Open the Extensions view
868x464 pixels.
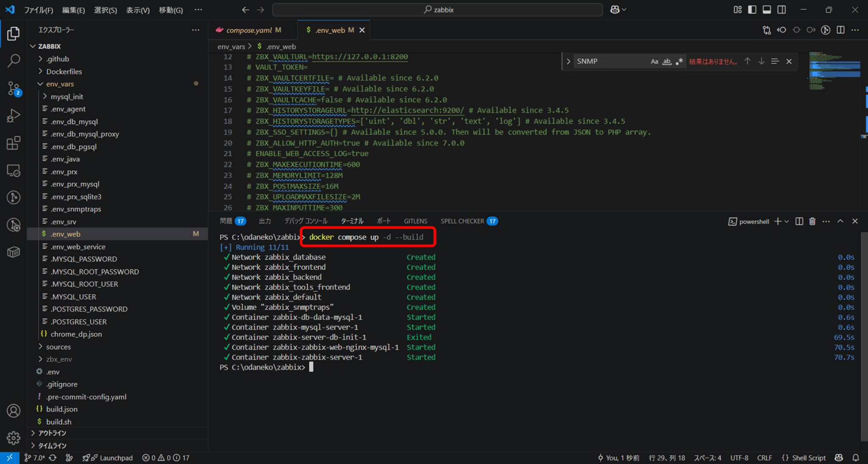coord(14,143)
